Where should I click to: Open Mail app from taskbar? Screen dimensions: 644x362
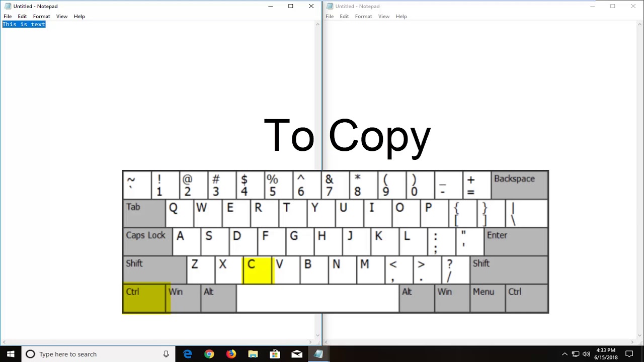[296, 354]
